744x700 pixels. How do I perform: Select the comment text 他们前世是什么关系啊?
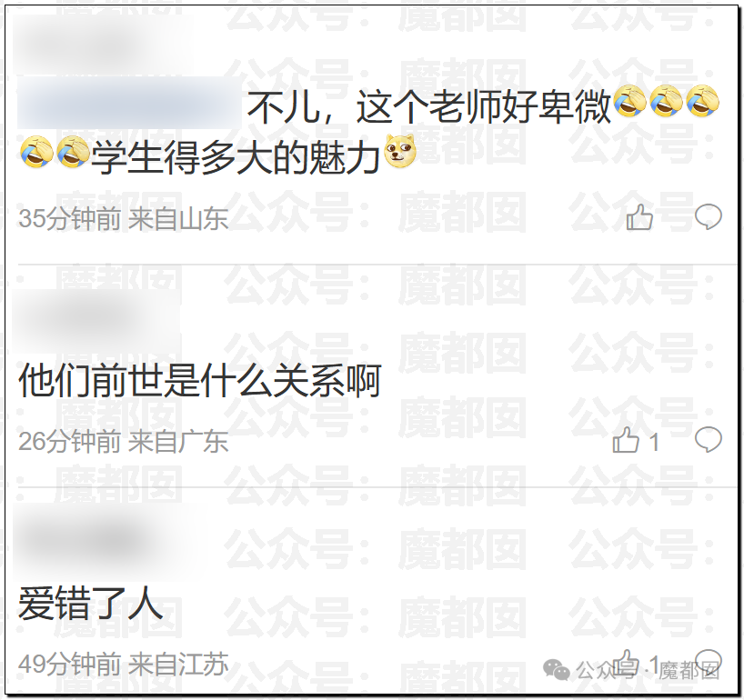[x=200, y=380]
